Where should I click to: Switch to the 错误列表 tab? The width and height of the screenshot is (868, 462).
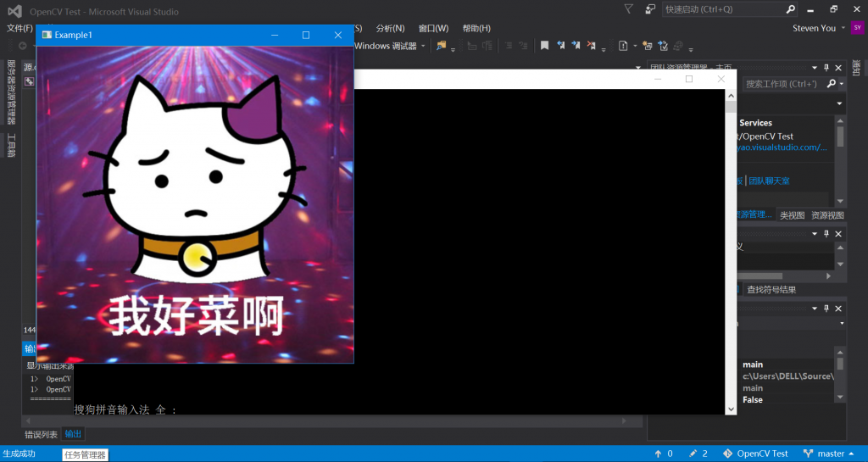coord(41,434)
